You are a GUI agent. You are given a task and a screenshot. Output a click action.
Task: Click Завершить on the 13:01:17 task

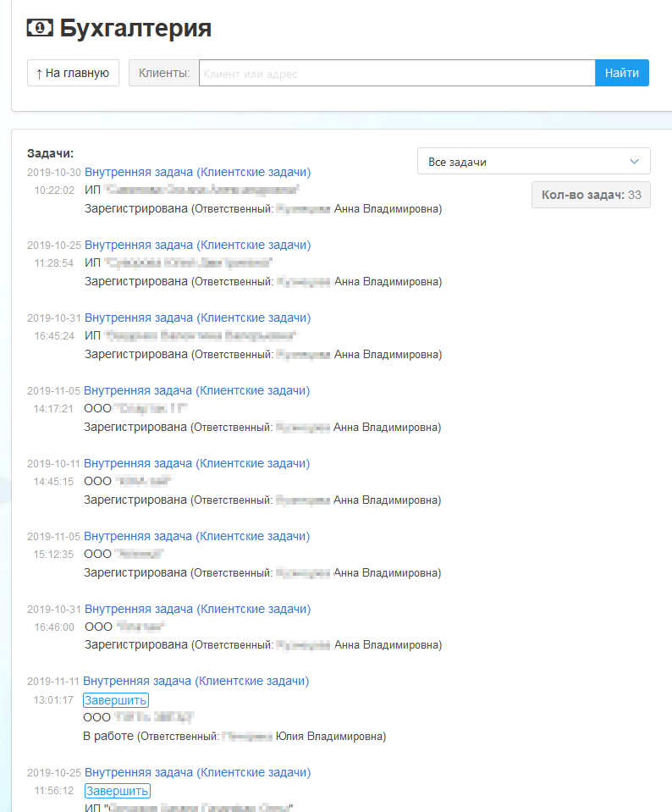click(x=116, y=700)
